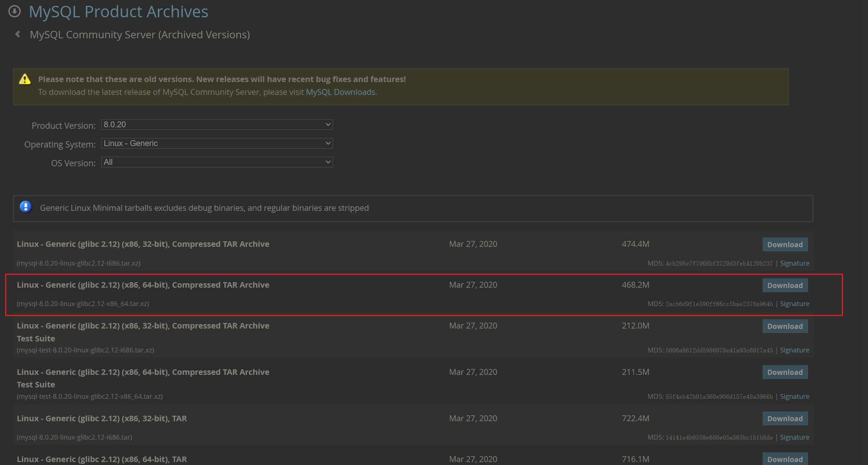
Task: Click filename (mysql-8.0.20-linux-glibc2.12-x86_64.tar.xz)
Action: [x=83, y=304]
